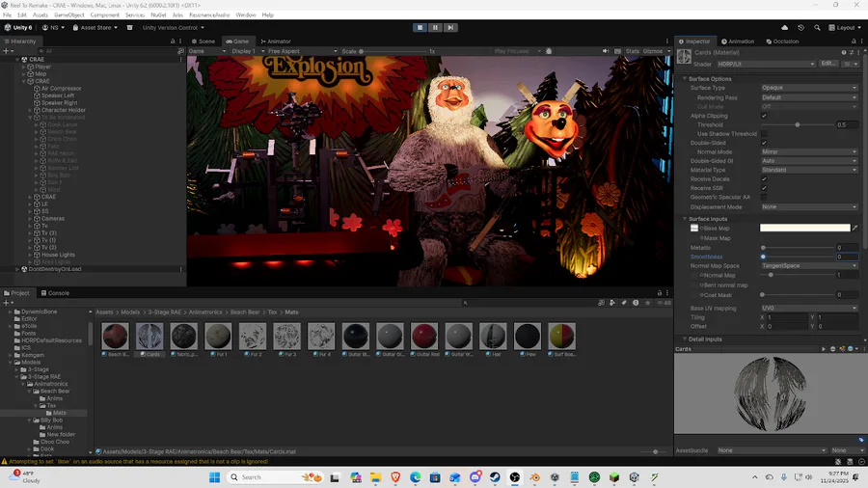Image resolution: width=868 pixels, height=488 pixels.
Task: Click the Base Map color swatch
Action: pyautogui.click(x=805, y=228)
